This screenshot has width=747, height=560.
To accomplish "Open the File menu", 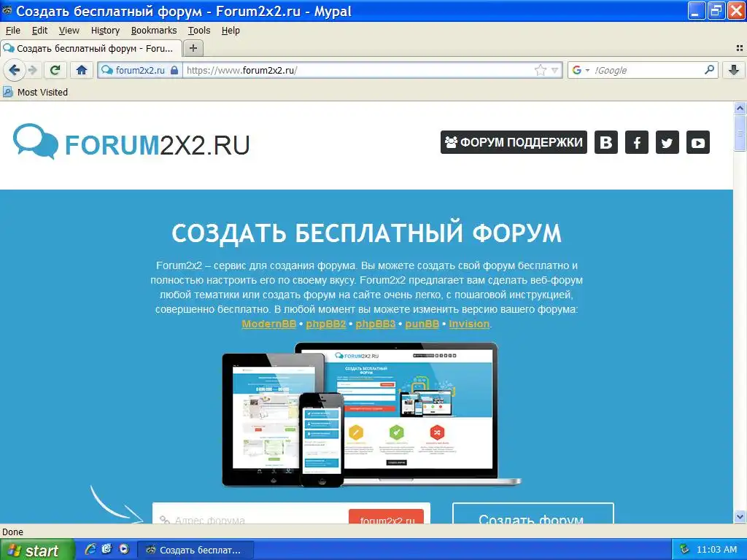I will (x=13, y=31).
